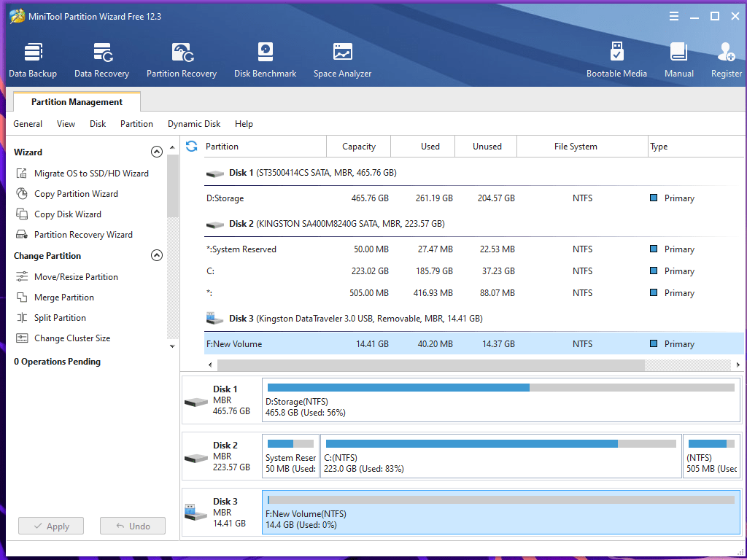Launch Data Recovery

tap(101, 58)
